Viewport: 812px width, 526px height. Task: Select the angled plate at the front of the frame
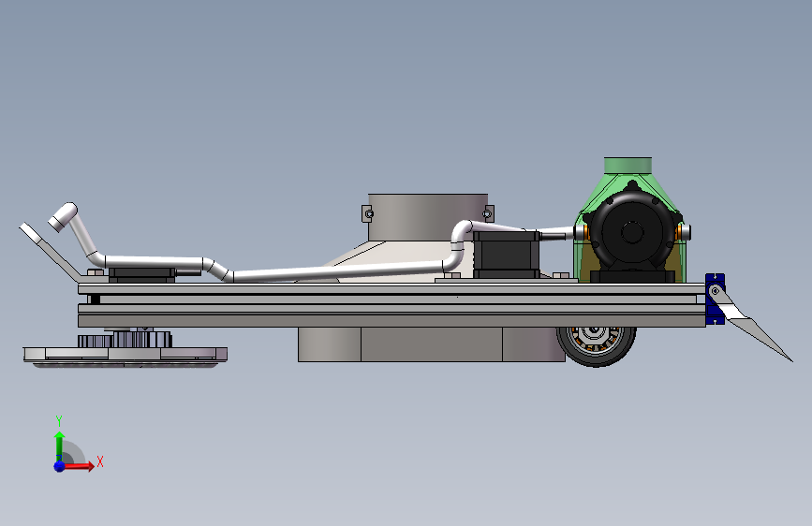51,251
